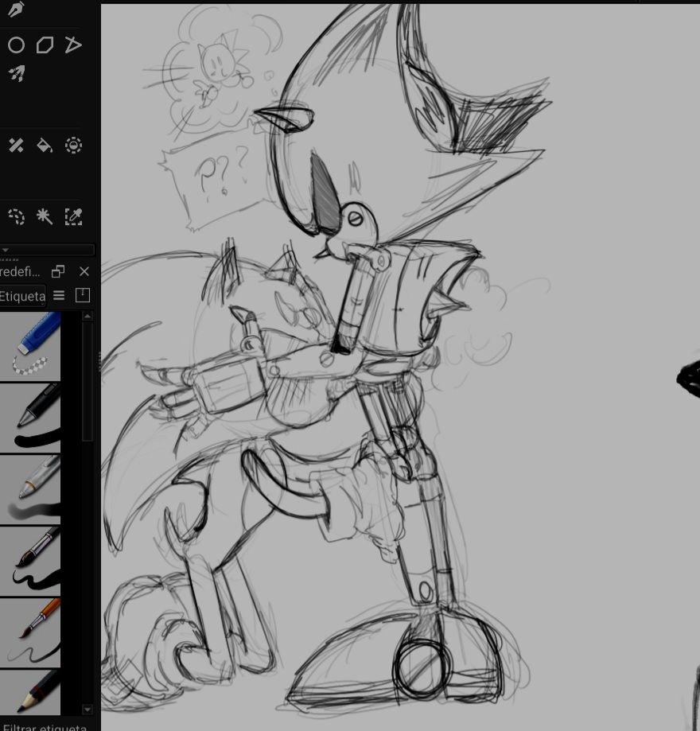This screenshot has width=700, height=731.
Task: Select the Polygon shape tool
Action: pyautogui.click(x=45, y=45)
